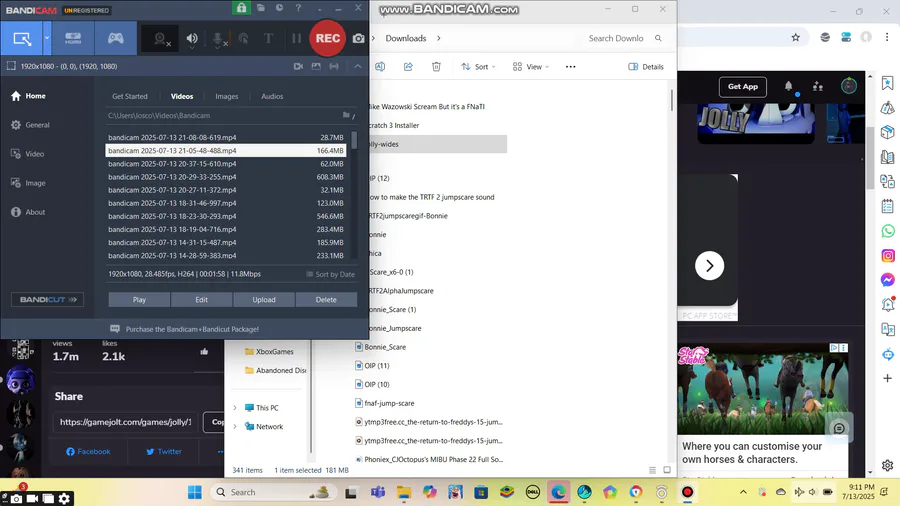Select bandicam 2025-07-13 21-08-08-619.mp4
This screenshot has width=900, height=506.
[226, 138]
